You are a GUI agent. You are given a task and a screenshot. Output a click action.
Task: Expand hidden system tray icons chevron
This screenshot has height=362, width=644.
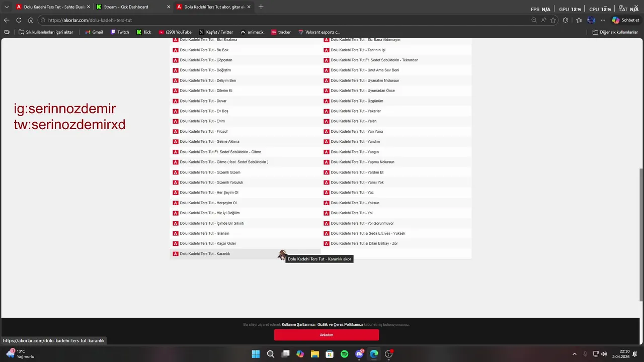click(x=575, y=354)
